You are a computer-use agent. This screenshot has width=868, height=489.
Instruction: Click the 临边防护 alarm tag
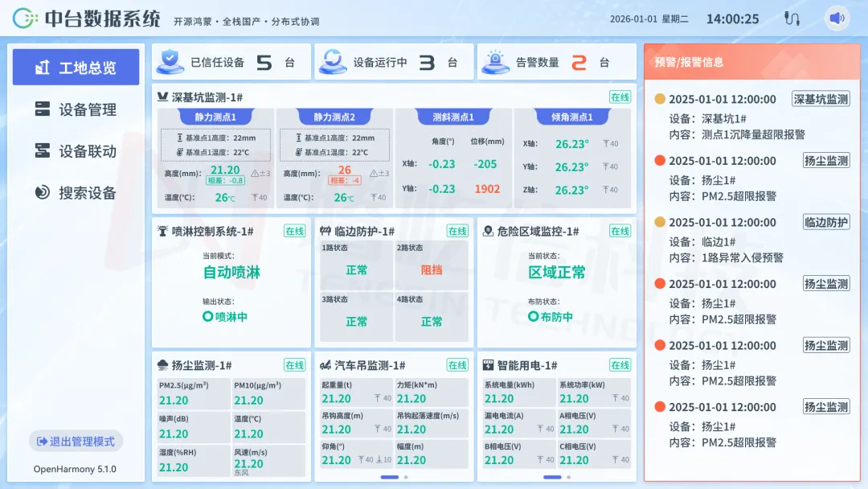click(x=826, y=222)
